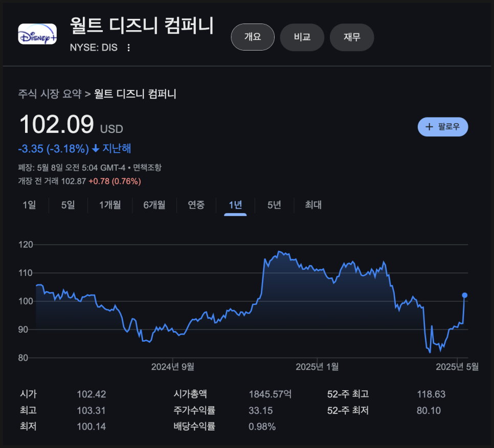Select the 연중 range tab

tap(196, 205)
